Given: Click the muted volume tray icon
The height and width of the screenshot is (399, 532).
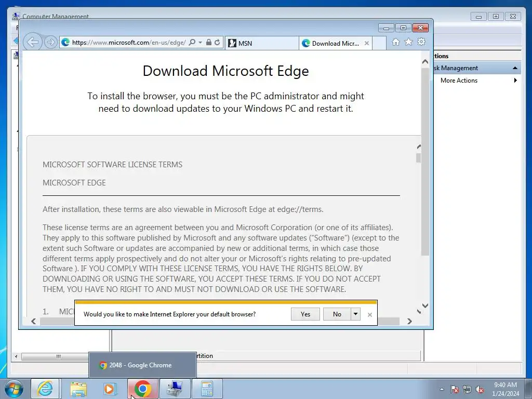Looking at the screenshot, I should click(480, 389).
